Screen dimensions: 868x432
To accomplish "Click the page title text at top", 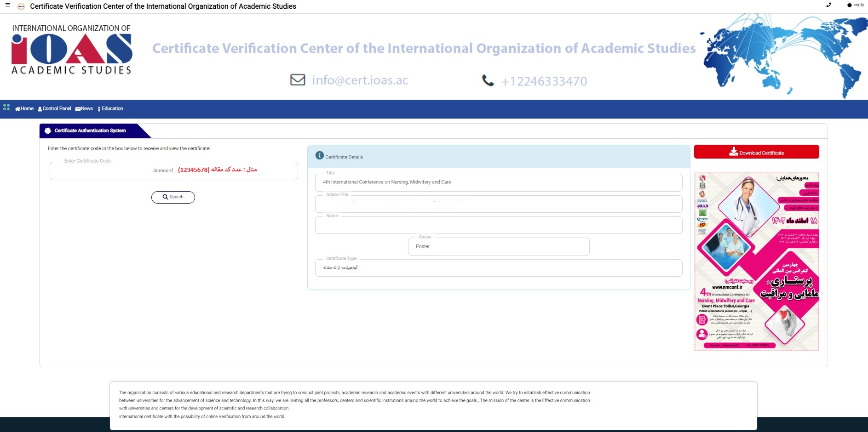I will (163, 6).
